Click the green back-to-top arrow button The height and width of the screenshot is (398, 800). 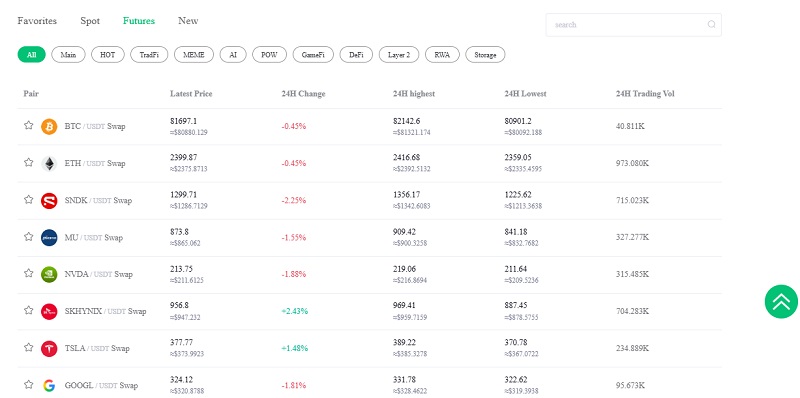coord(781,302)
